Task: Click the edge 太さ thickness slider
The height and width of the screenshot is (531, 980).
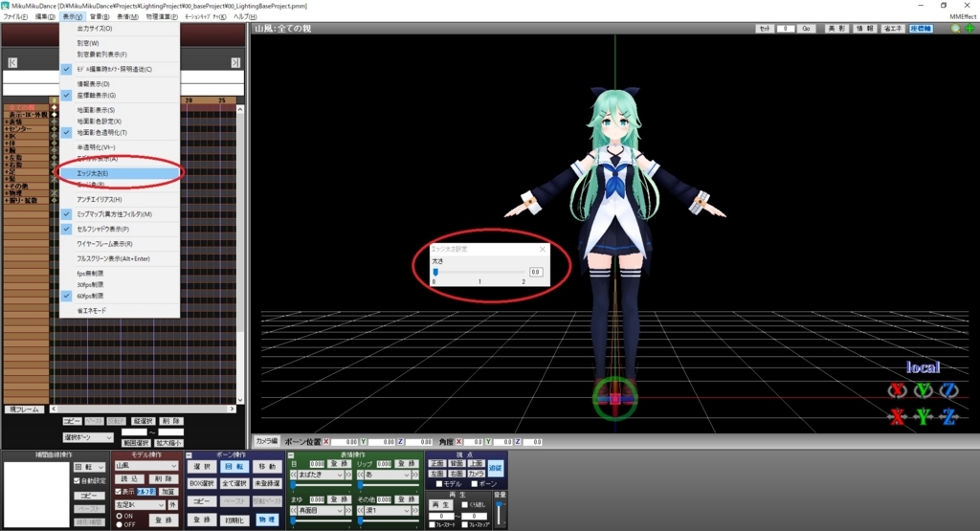Action: pyautogui.click(x=479, y=273)
